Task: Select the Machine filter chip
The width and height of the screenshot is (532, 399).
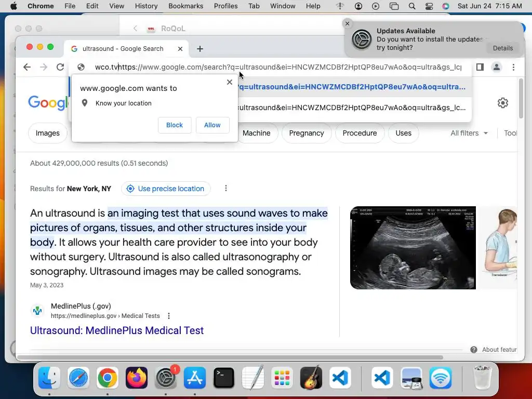Action: pos(257,133)
